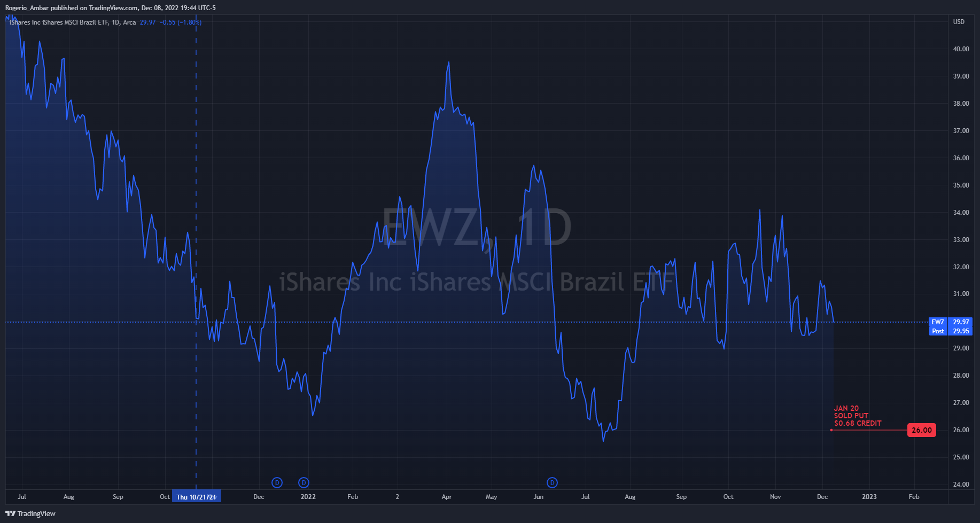Click the "2" day label on the time axis
Image resolution: width=980 pixels, height=523 pixels.
point(398,497)
